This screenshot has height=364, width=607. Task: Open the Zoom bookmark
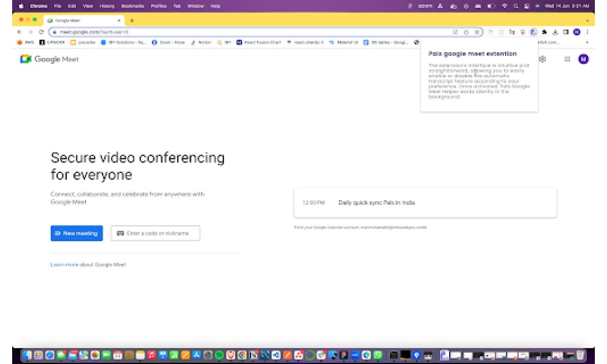168,42
